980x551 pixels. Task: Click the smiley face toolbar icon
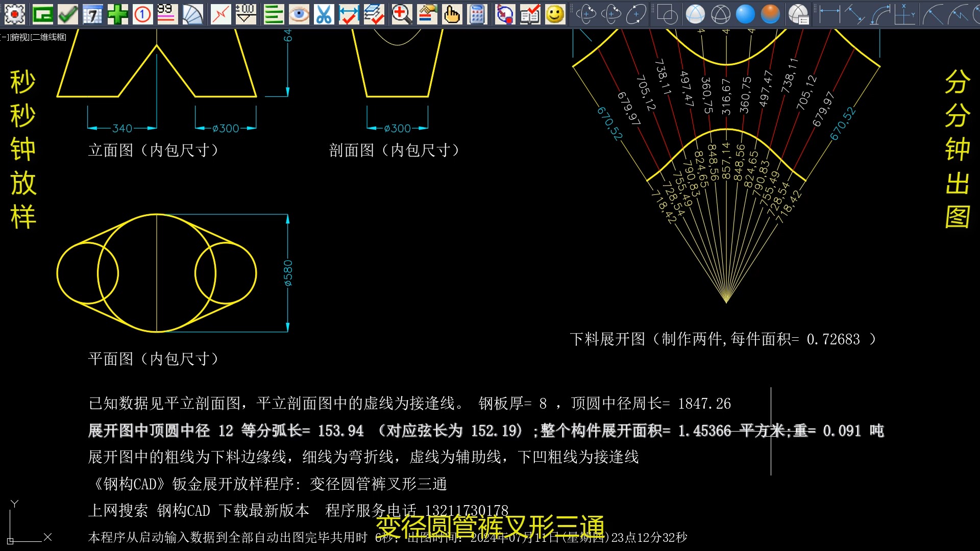(x=555, y=14)
